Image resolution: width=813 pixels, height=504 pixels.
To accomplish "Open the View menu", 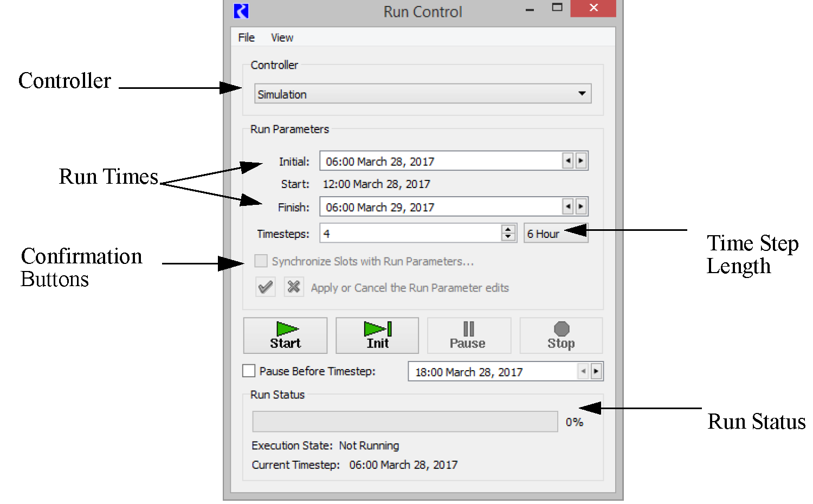I will [x=282, y=37].
